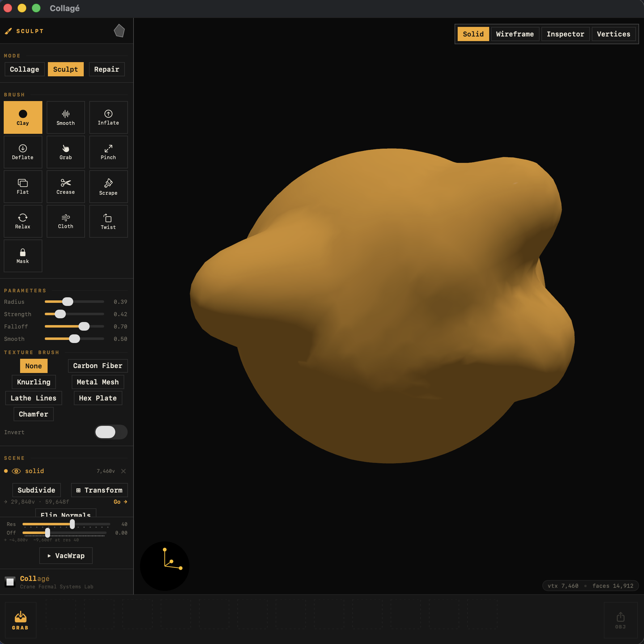Switch to Wireframe view
The height and width of the screenshot is (644, 644).
point(515,34)
